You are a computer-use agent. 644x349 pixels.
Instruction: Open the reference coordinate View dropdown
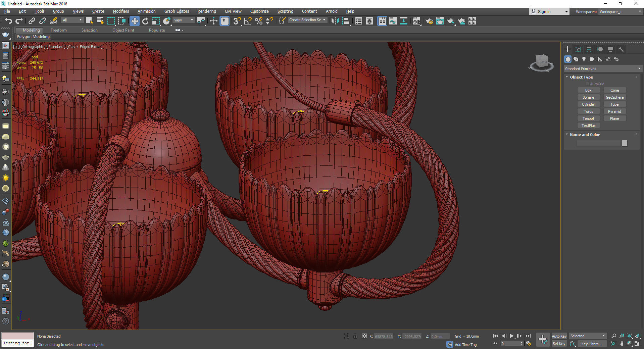(x=184, y=20)
